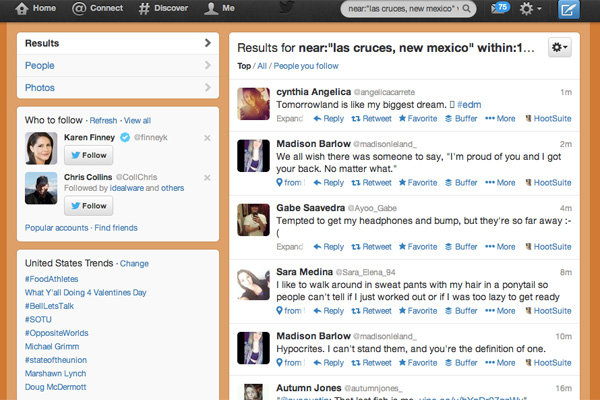The width and height of the screenshot is (600, 400).
Task: Reply to Madison Barlow's 2m tweet
Action: point(329,183)
